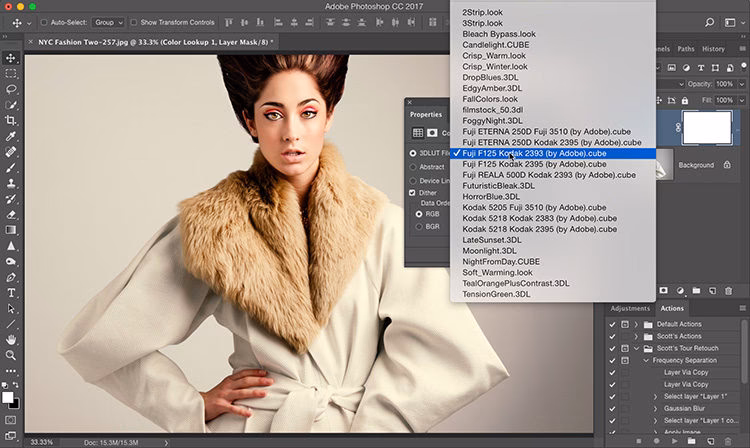Viewport: 750px width, 448px height.
Task: Select the Healing Brush tool
Action: [11, 152]
